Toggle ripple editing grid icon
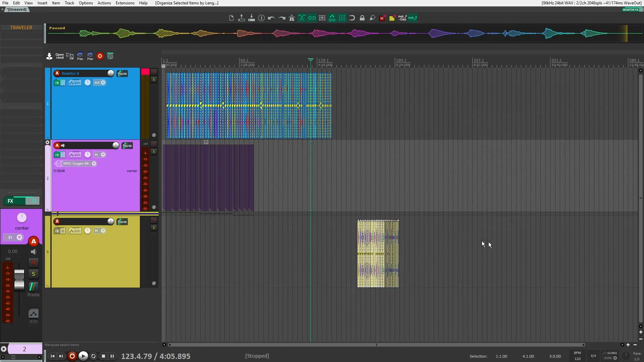Image resolution: width=644 pixels, height=362 pixels. coord(322,18)
